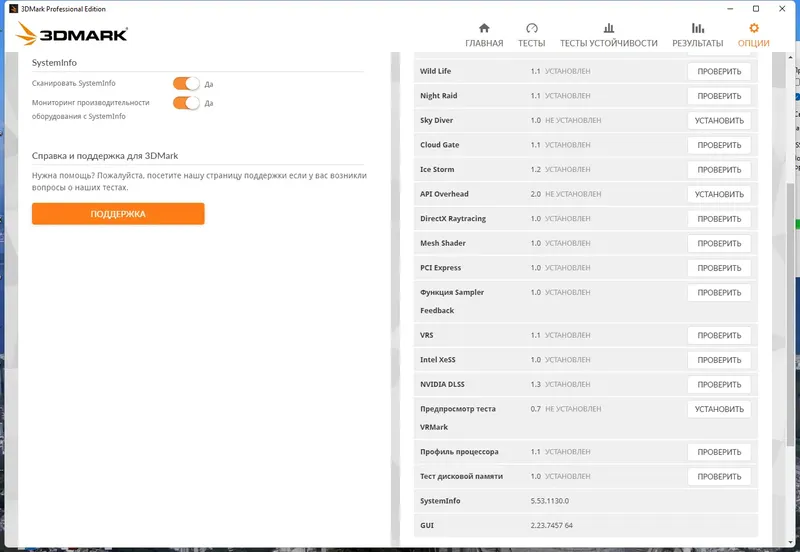Click the title bar 3DMark app icon
800x552 pixels.
point(13,9)
